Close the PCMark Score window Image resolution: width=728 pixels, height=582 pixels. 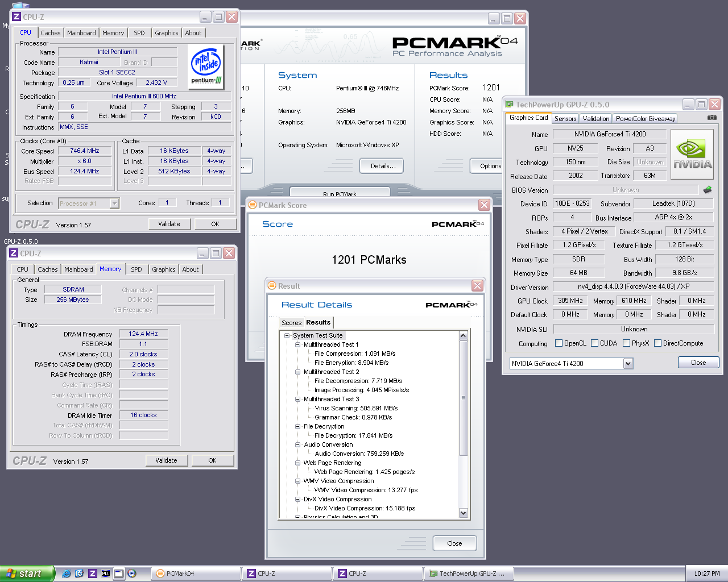(x=484, y=205)
